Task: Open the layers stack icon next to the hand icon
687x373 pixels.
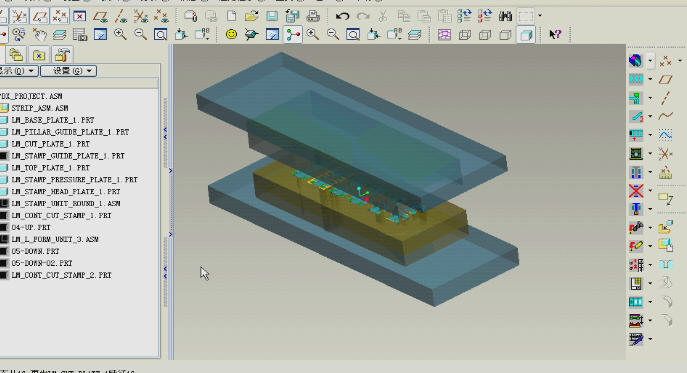Action: click(x=60, y=34)
